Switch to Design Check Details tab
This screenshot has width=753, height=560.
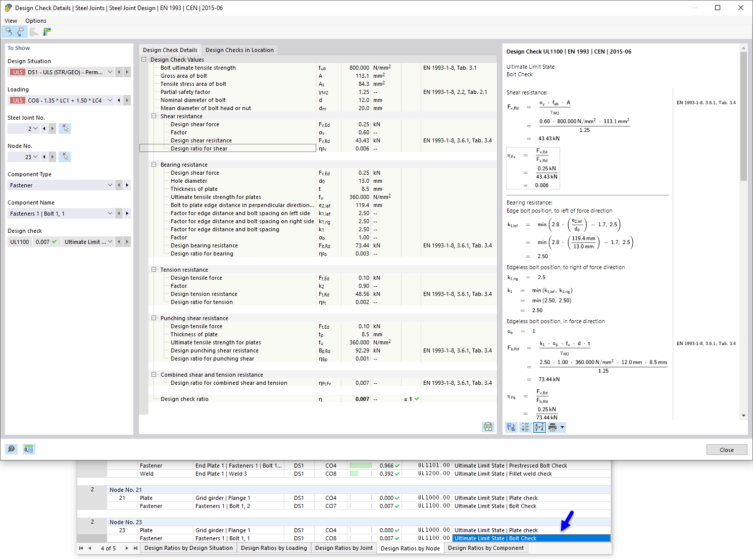click(x=170, y=50)
